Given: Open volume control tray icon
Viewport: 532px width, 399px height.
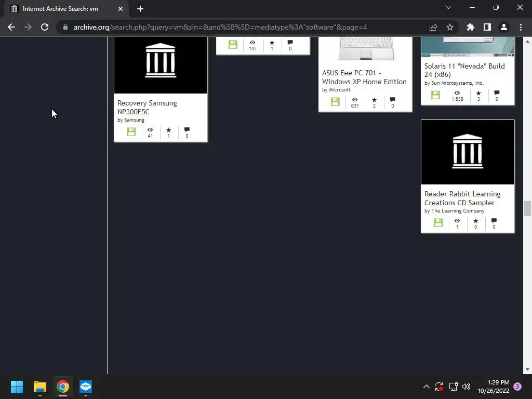Looking at the screenshot, I should click(466, 387).
